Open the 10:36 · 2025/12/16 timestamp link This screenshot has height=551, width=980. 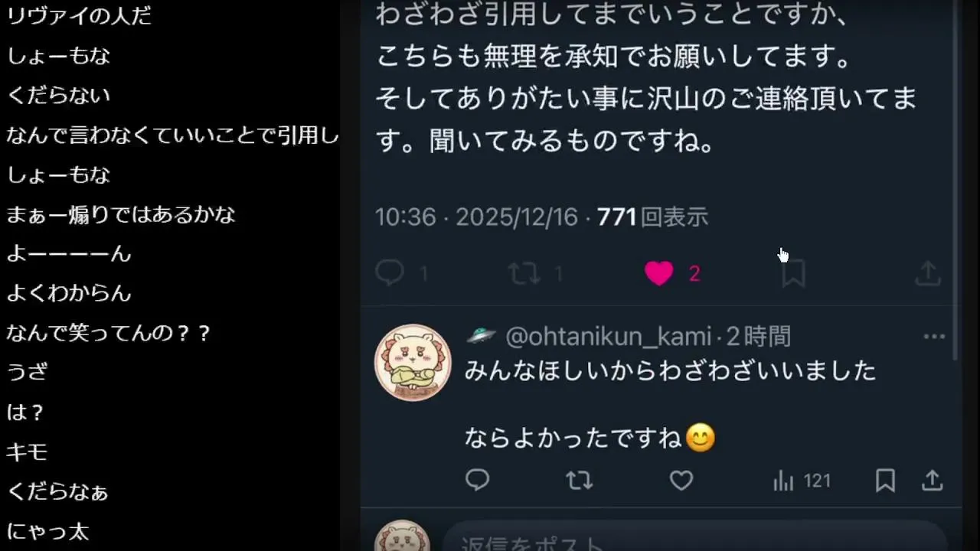click(x=476, y=217)
